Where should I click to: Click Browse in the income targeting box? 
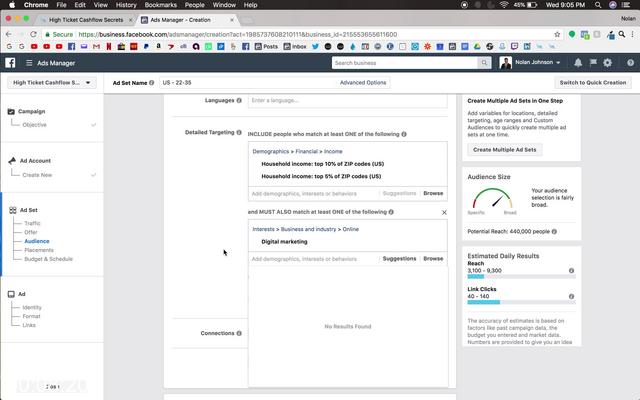(x=433, y=193)
